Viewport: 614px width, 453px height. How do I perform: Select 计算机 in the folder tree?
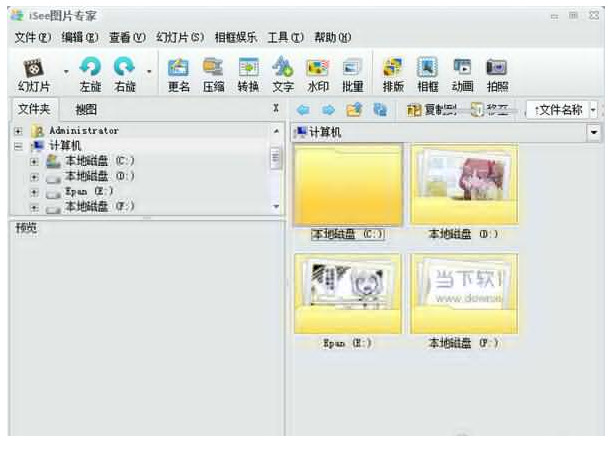point(65,146)
